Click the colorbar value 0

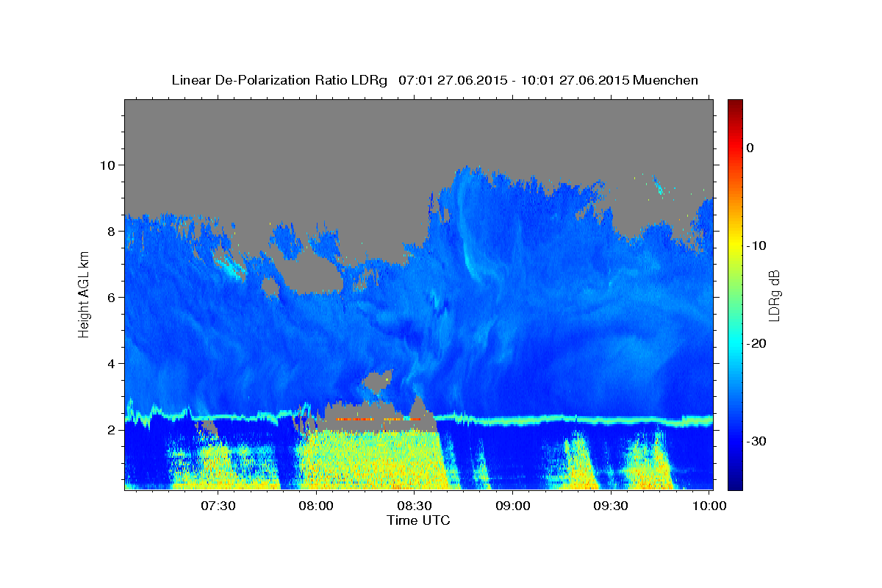750,148
